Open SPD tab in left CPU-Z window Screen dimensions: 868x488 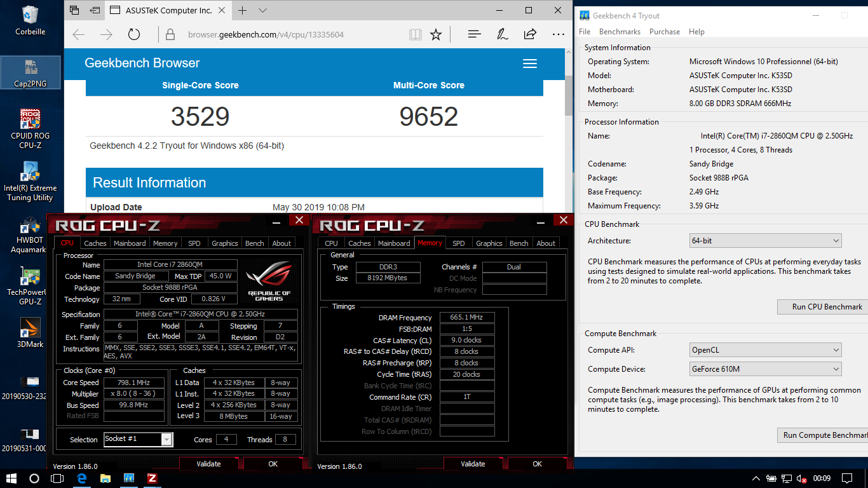point(194,243)
